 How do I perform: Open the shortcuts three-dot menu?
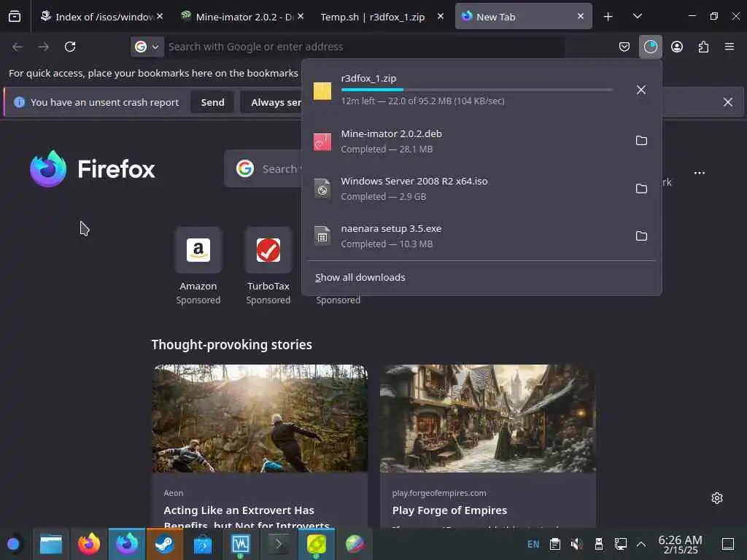pos(700,173)
